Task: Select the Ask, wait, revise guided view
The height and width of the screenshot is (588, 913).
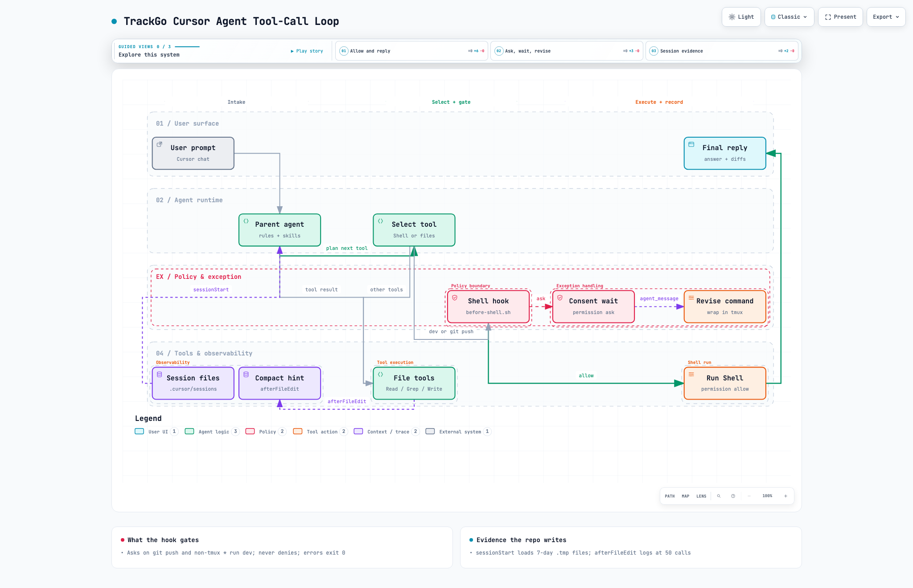Action: click(567, 51)
